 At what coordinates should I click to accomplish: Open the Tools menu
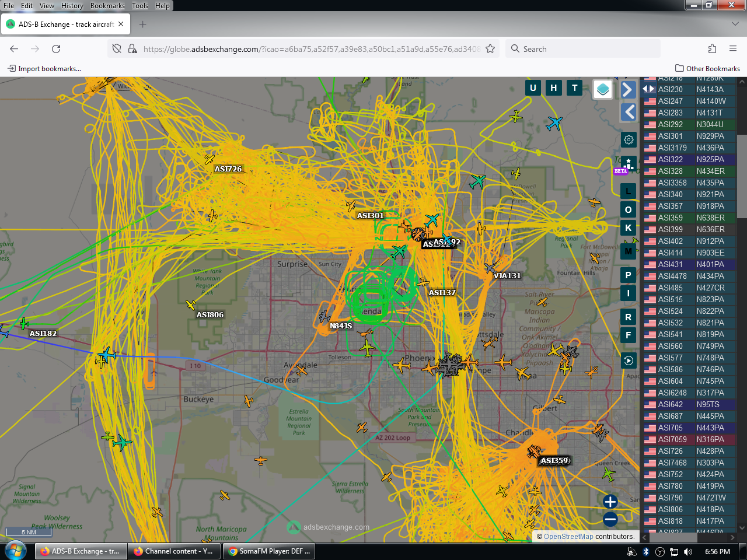[139, 6]
